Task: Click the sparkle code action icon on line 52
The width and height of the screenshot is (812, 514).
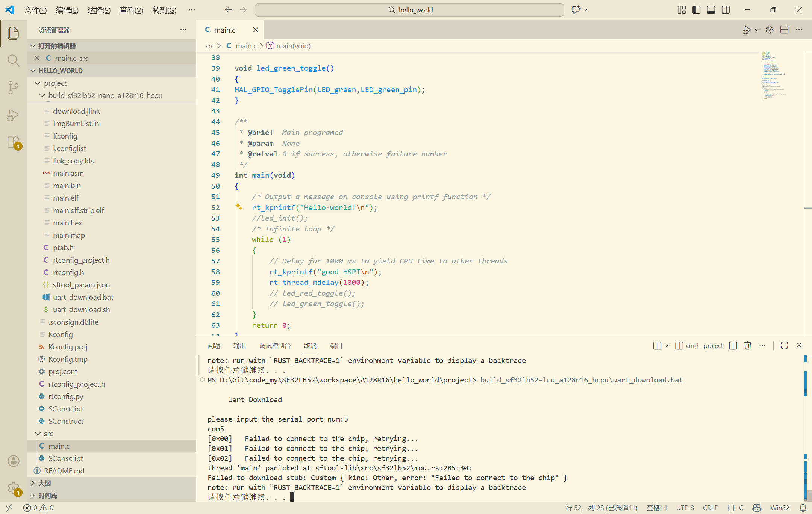Action: point(239,207)
